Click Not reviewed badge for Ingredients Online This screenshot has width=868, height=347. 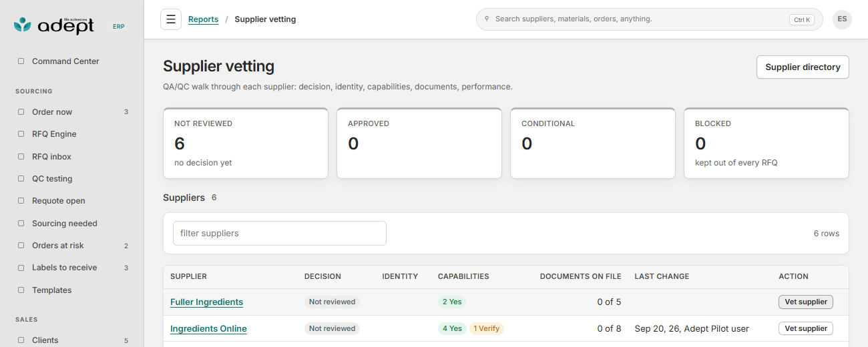pos(332,328)
